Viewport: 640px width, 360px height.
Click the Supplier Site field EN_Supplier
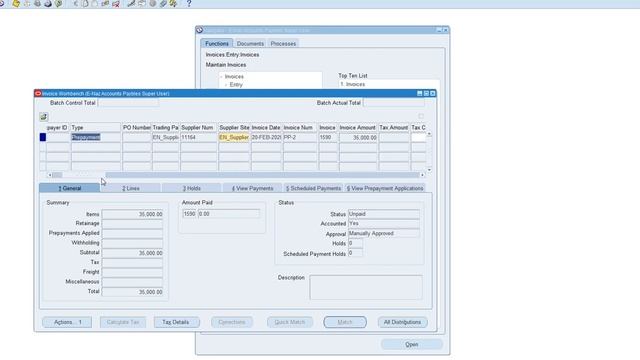click(x=234, y=137)
